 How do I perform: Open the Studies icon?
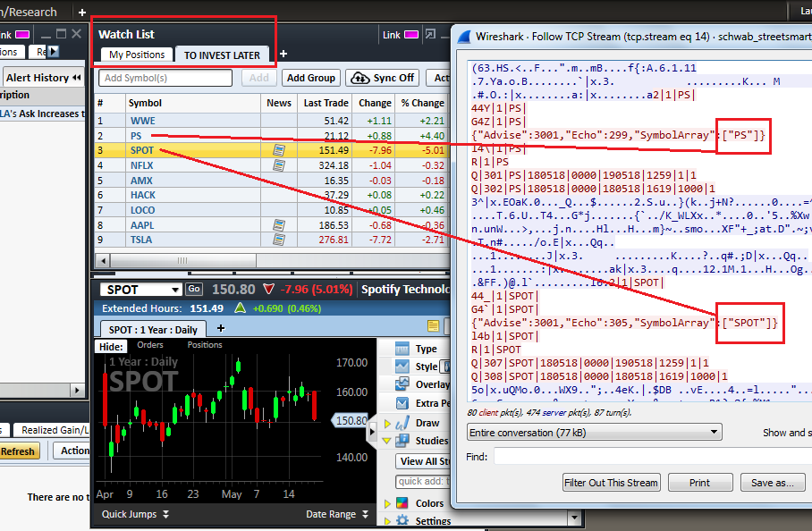coord(402,441)
